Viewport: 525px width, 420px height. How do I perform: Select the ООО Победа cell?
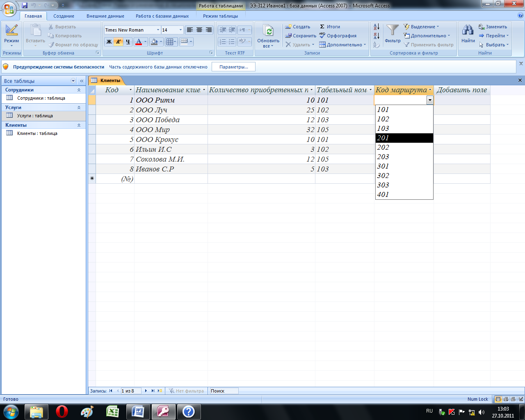click(171, 120)
